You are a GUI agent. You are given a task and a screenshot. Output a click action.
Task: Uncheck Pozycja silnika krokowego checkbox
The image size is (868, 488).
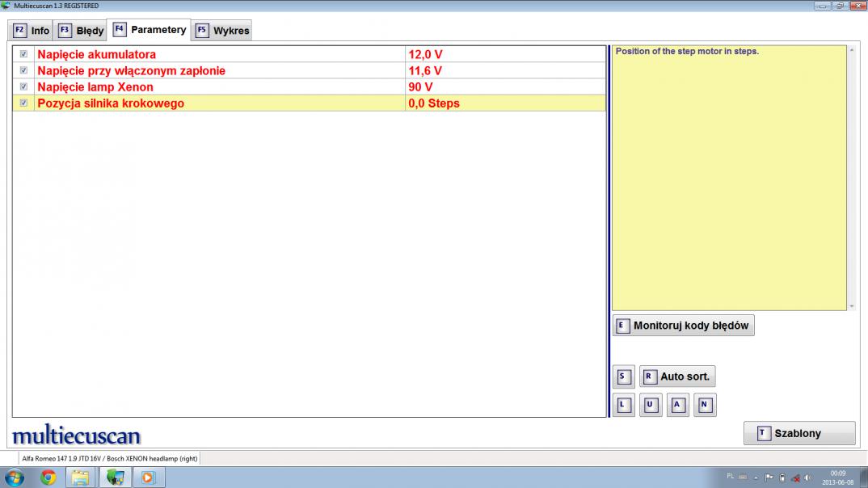point(23,103)
